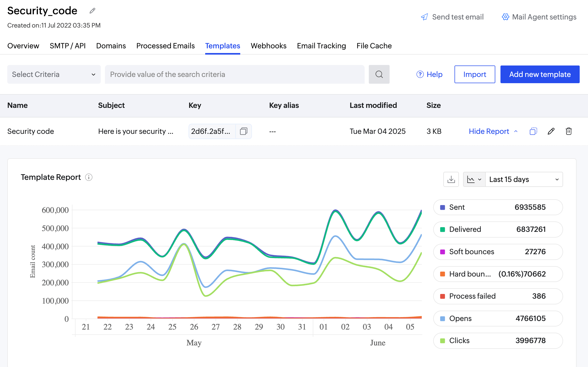Download the Template Report
The height and width of the screenshot is (367, 588).
click(451, 179)
